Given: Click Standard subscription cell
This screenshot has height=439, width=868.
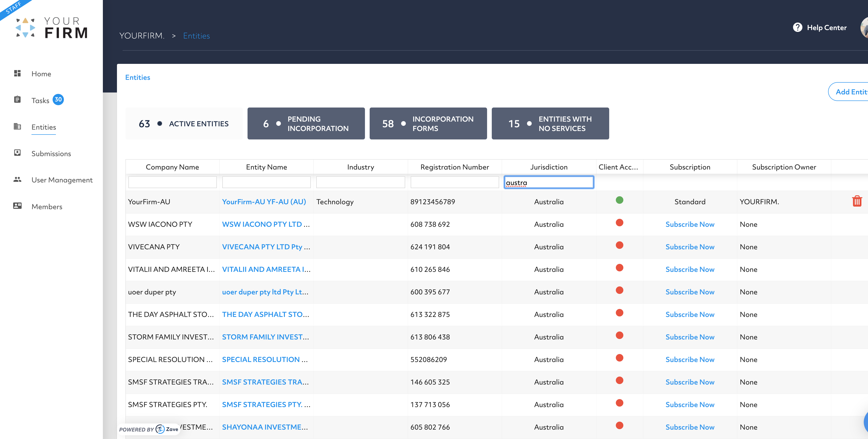Looking at the screenshot, I should [x=690, y=202].
